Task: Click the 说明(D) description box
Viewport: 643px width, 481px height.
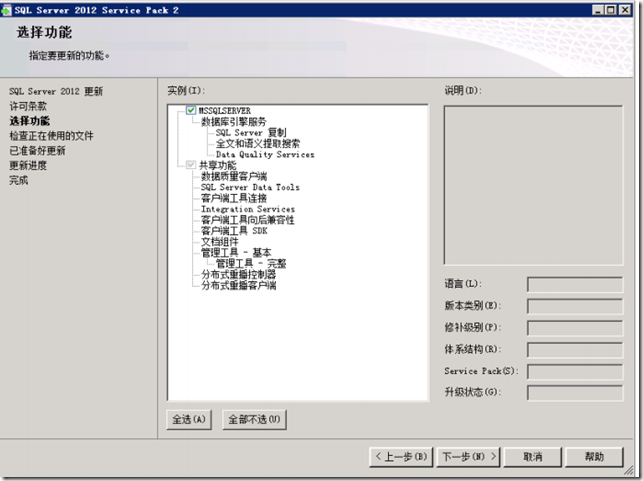Action: pos(533,185)
